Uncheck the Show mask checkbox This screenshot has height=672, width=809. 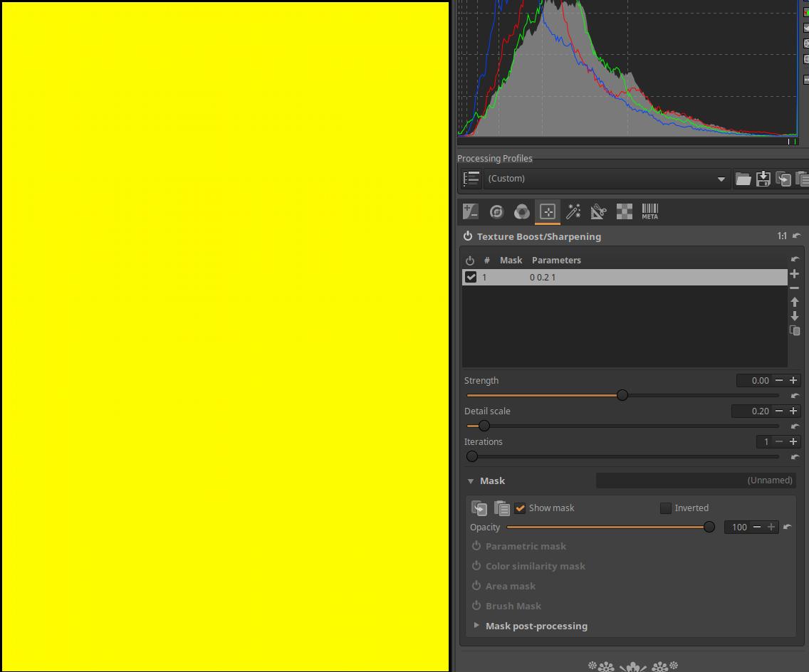tap(521, 508)
